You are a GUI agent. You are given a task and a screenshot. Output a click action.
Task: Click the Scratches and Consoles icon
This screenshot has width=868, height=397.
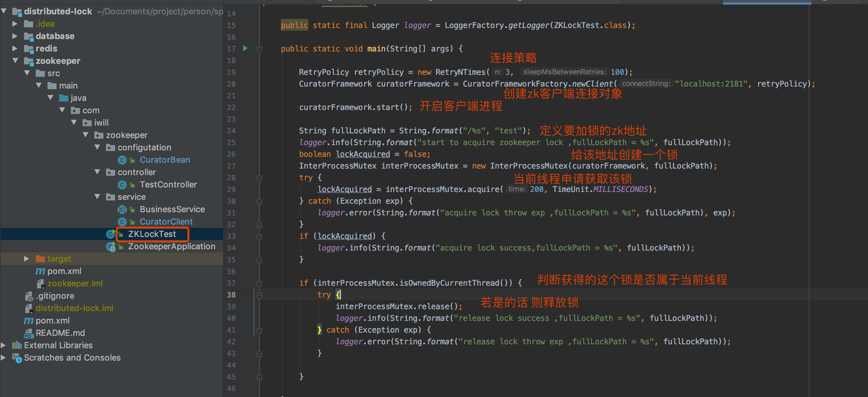tap(17, 358)
